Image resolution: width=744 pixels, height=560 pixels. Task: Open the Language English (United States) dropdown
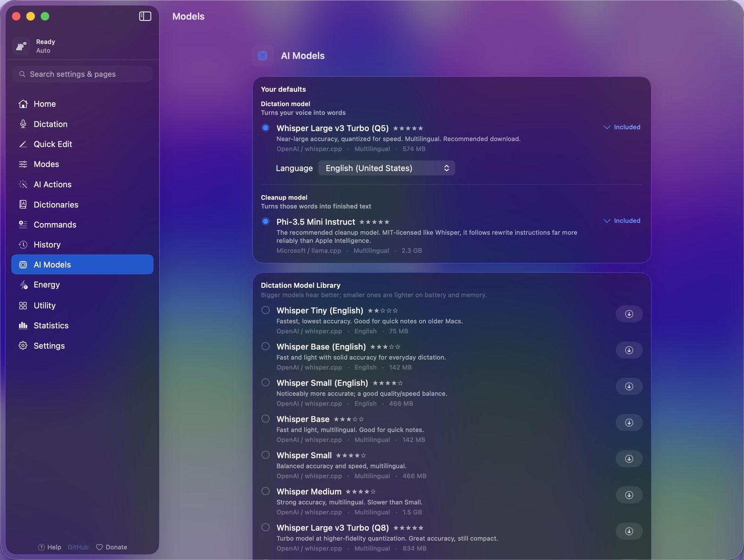[386, 168]
